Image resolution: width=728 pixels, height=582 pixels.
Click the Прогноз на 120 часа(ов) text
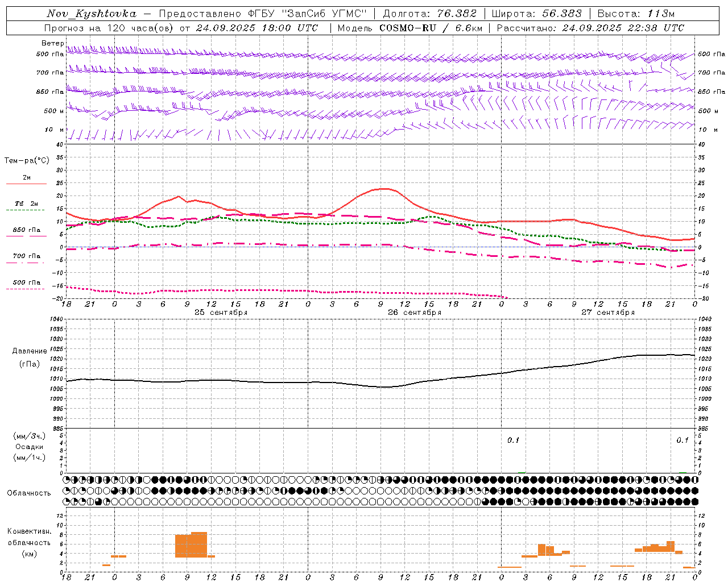click(x=109, y=28)
